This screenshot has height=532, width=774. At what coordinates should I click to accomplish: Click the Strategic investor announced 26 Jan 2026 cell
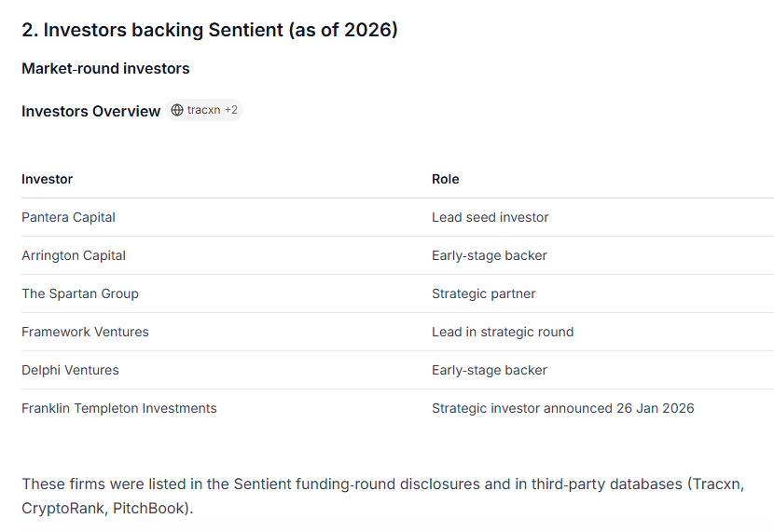coord(563,408)
